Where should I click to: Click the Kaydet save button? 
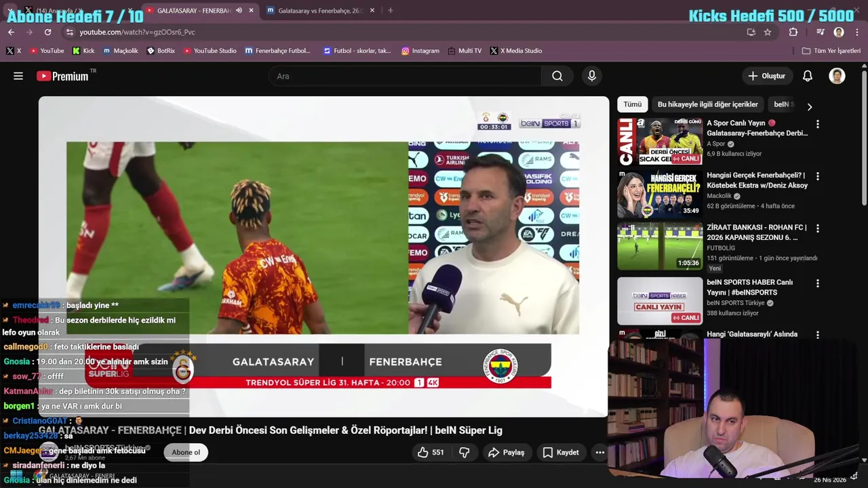click(561, 452)
